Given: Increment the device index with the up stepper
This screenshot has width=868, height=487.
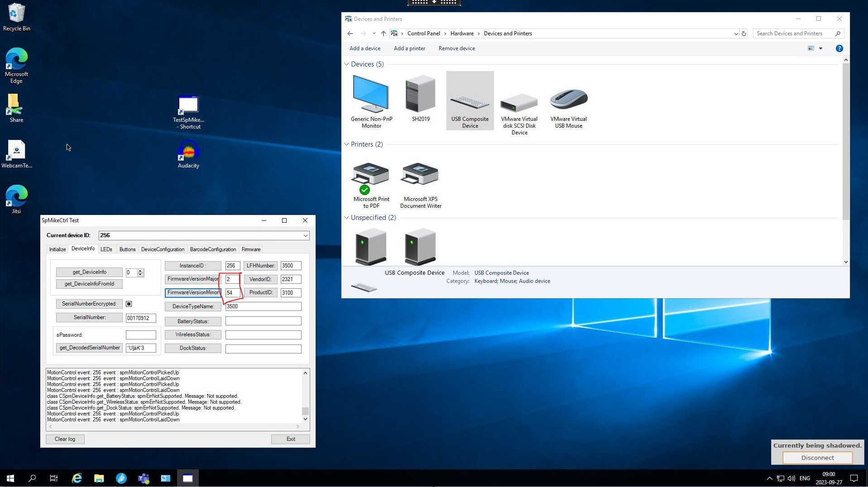Looking at the screenshot, I should [x=140, y=271].
